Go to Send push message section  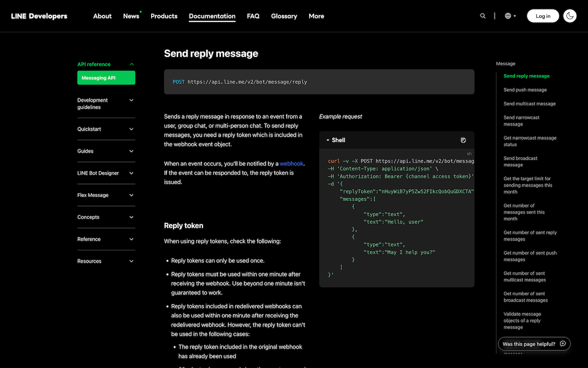(525, 90)
